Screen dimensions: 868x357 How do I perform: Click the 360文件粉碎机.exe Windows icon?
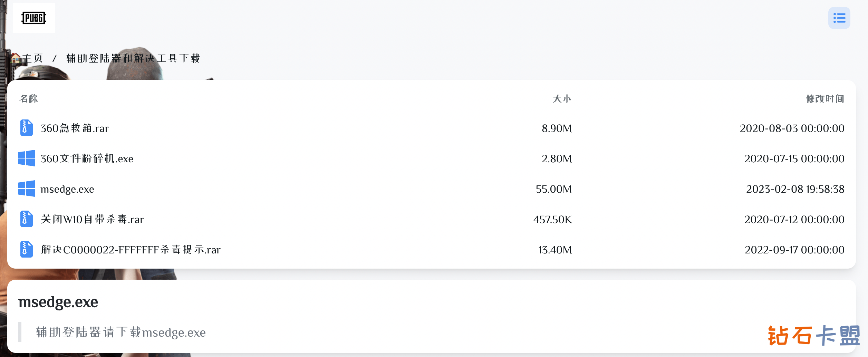pyautogui.click(x=26, y=158)
